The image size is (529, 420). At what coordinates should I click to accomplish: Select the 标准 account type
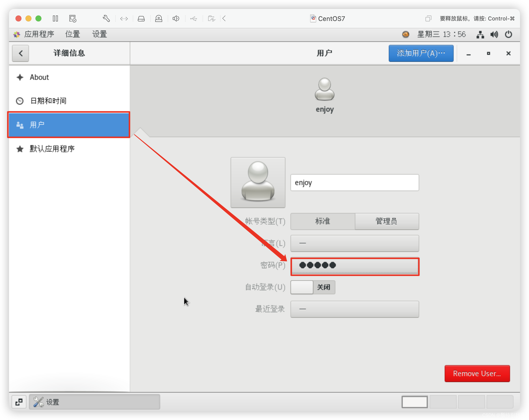(x=323, y=221)
